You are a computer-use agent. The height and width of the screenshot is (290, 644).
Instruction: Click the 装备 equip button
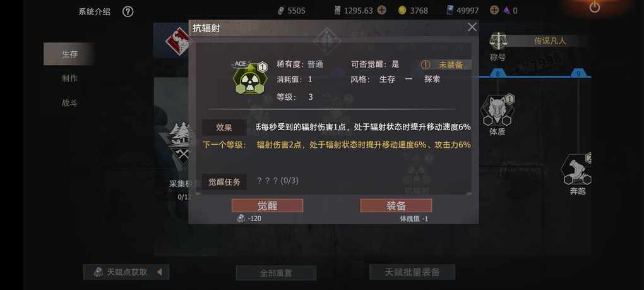[396, 206]
